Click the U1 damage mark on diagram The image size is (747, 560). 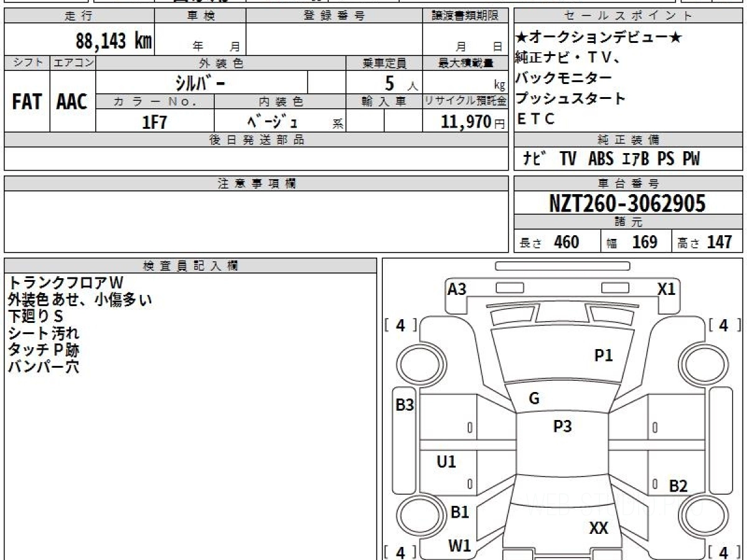[446, 462]
